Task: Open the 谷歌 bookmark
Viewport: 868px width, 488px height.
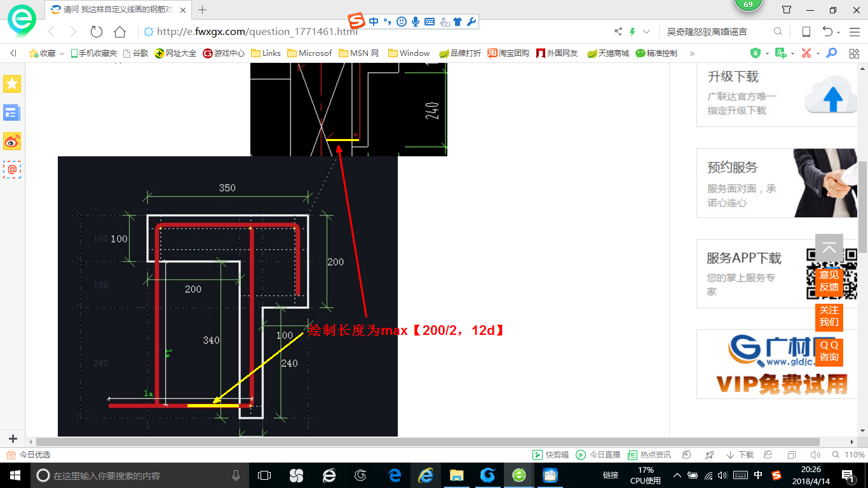Action: tap(135, 53)
